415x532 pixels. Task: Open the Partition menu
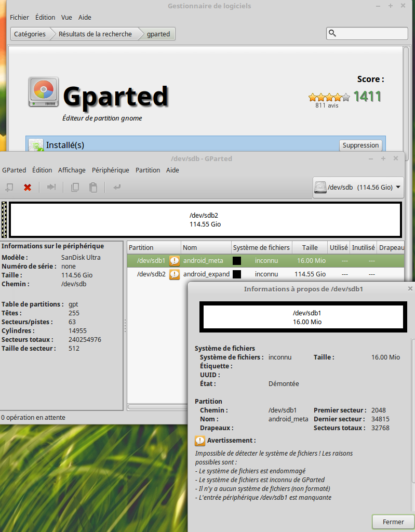(148, 170)
